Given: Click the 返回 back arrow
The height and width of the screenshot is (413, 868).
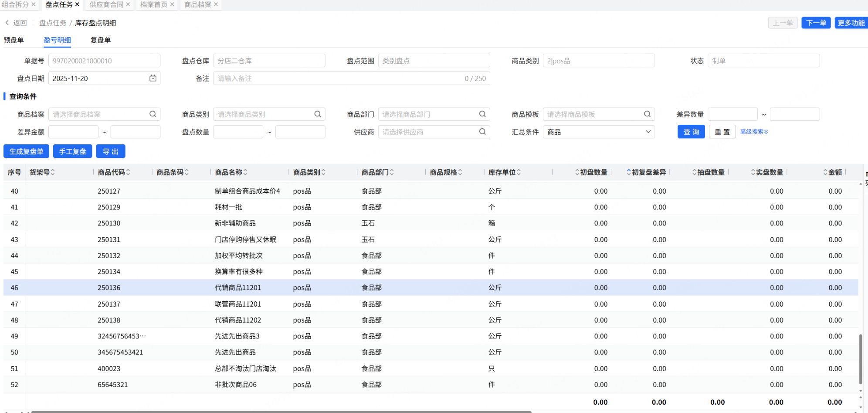Looking at the screenshot, I should (x=7, y=23).
